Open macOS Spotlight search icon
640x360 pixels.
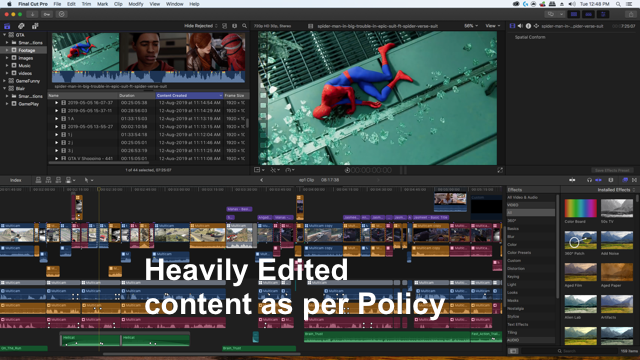coord(619,4)
